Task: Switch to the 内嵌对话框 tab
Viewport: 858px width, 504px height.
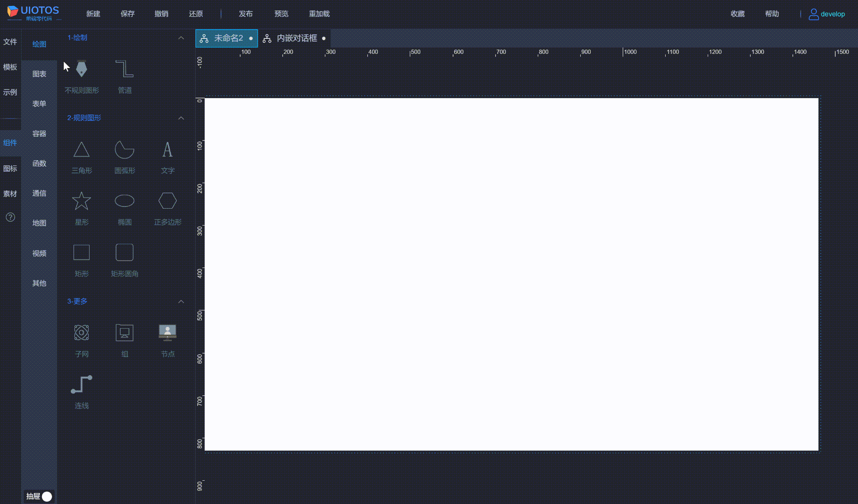Action: click(x=296, y=38)
